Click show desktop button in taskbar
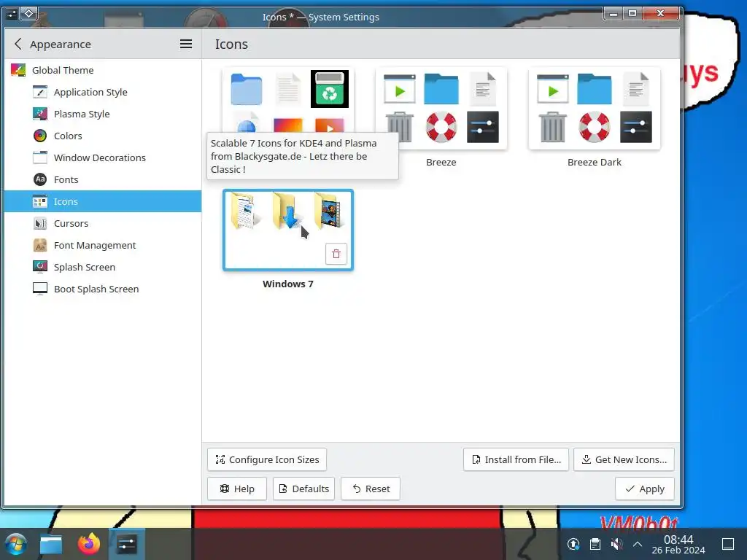The width and height of the screenshot is (747, 560). [x=728, y=544]
